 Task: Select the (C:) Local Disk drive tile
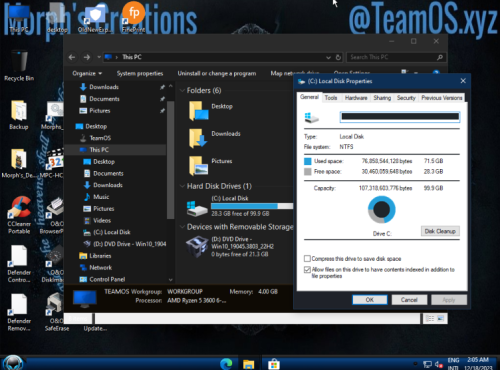click(240, 206)
